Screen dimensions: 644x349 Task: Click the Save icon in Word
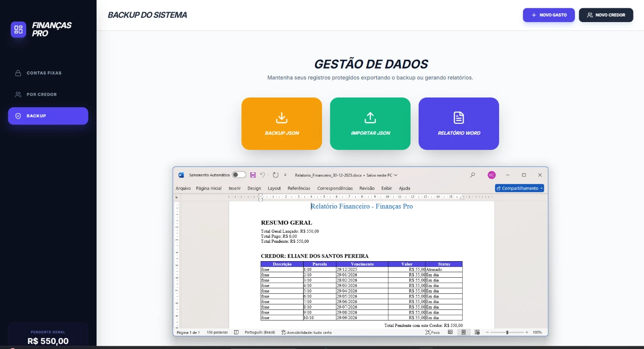pyautogui.click(x=253, y=175)
